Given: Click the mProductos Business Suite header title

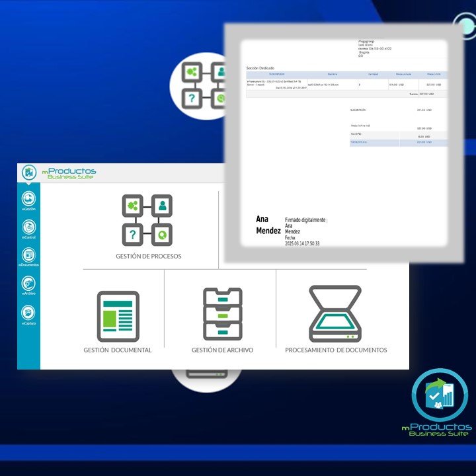Looking at the screenshot, I should tap(68, 173).
